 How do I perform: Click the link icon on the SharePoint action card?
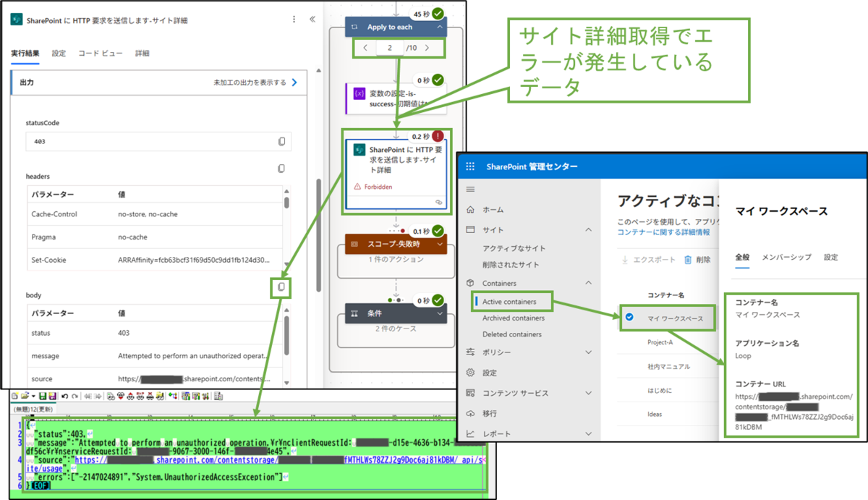(x=438, y=202)
